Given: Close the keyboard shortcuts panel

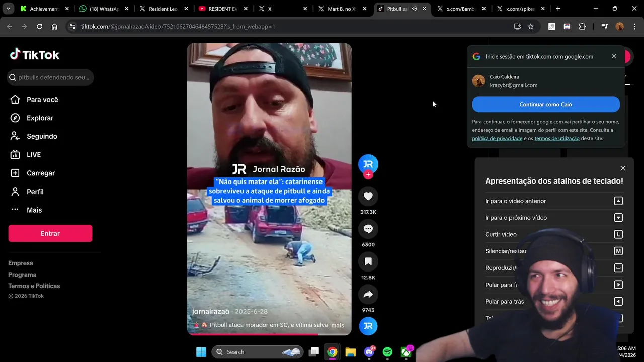Looking at the screenshot, I should [x=623, y=168].
